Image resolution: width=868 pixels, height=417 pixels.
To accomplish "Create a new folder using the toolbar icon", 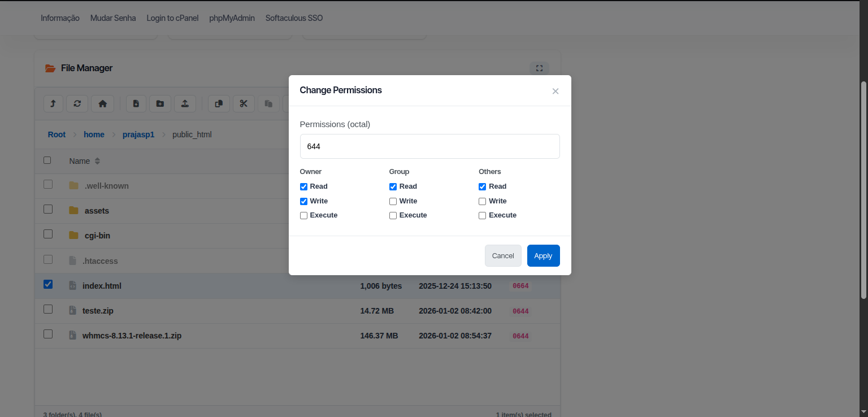I will tap(160, 103).
